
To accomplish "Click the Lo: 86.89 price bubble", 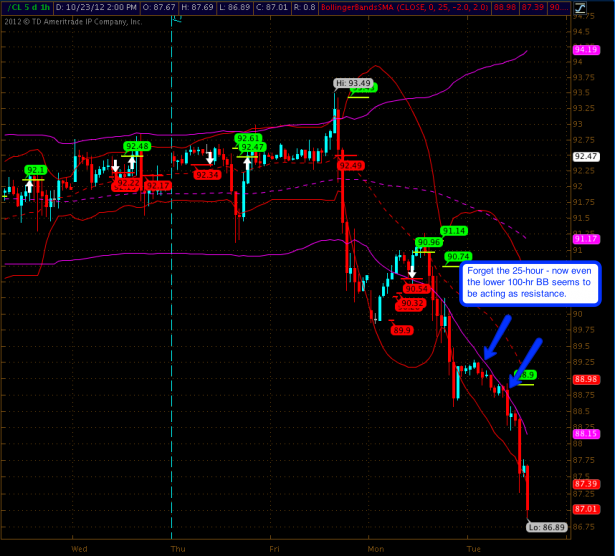I will [547, 525].
